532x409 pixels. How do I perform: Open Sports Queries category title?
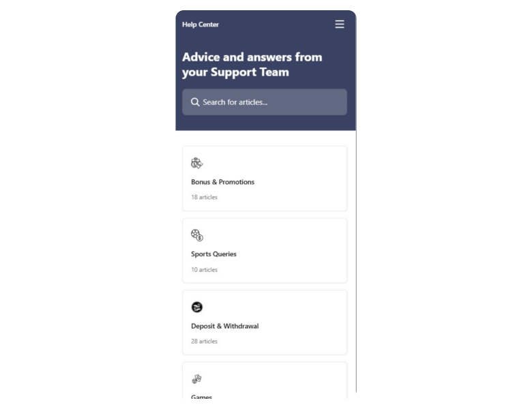(213, 254)
